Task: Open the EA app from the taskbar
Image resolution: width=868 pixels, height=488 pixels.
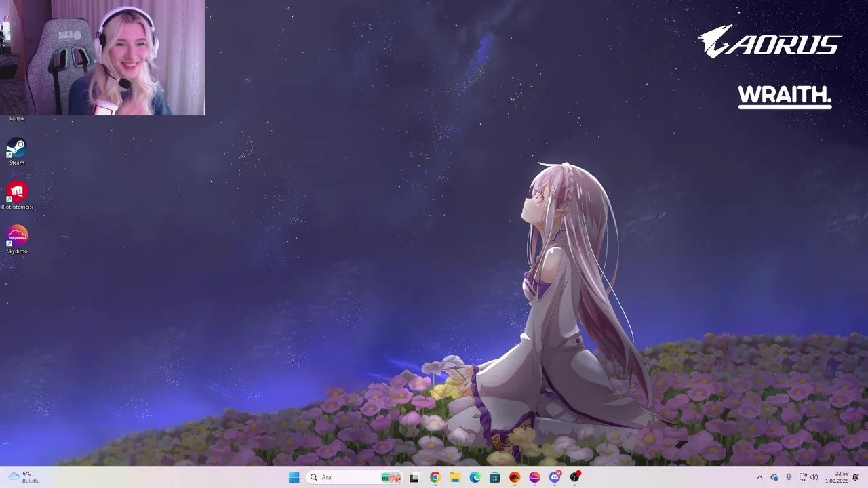Action: pyautogui.click(x=515, y=477)
